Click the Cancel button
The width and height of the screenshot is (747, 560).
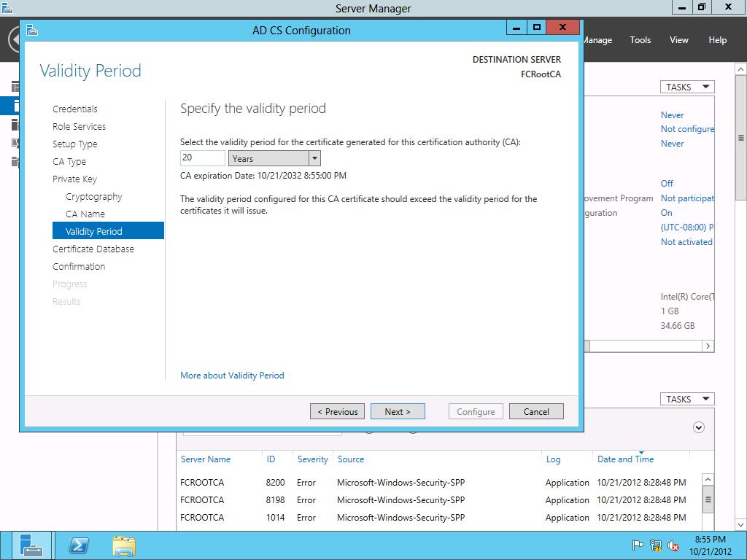[536, 411]
